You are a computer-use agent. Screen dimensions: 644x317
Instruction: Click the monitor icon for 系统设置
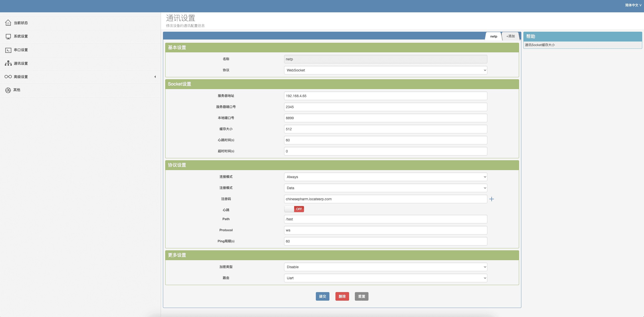pyautogui.click(x=8, y=36)
